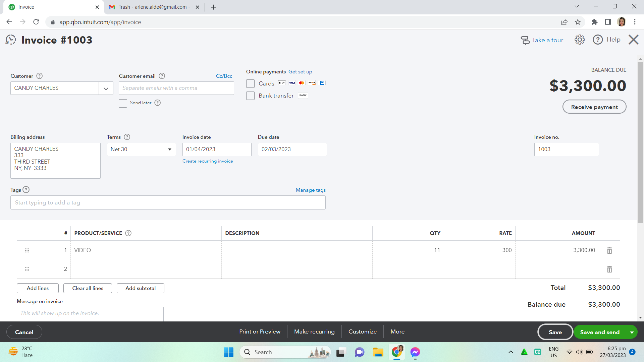The image size is (644, 362).
Task: Click the Tags help info icon
Action: 26,190
